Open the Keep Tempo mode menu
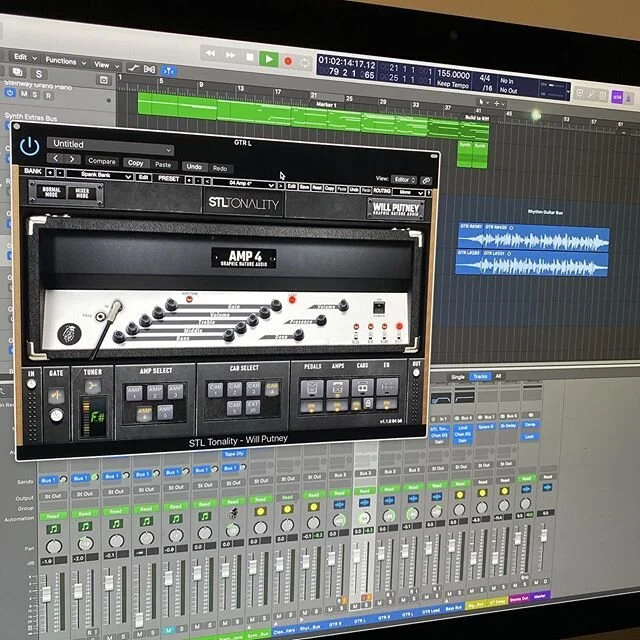The width and height of the screenshot is (640, 640). point(453,84)
